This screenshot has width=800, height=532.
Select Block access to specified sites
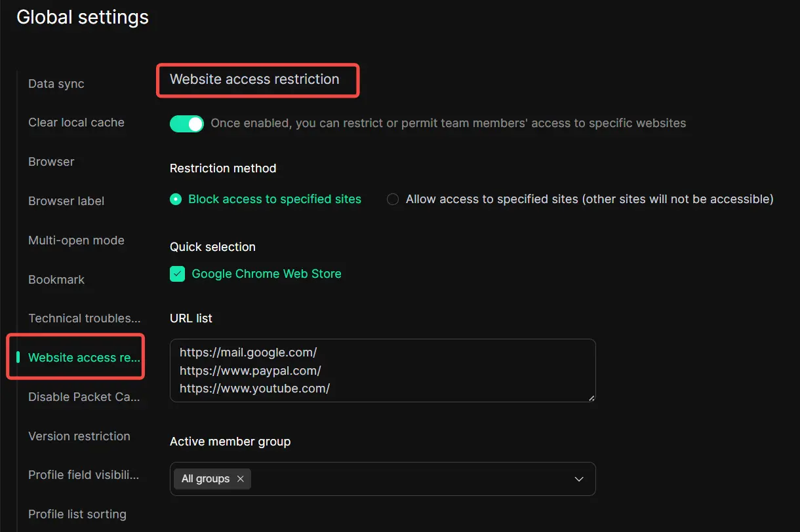pos(176,199)
